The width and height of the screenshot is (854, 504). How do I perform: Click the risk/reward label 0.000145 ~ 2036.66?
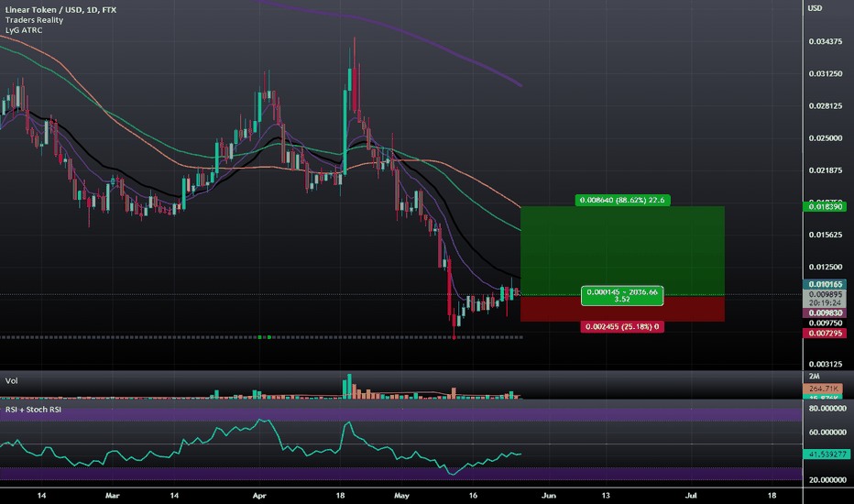pyautogui.click(x=622, y=295)
